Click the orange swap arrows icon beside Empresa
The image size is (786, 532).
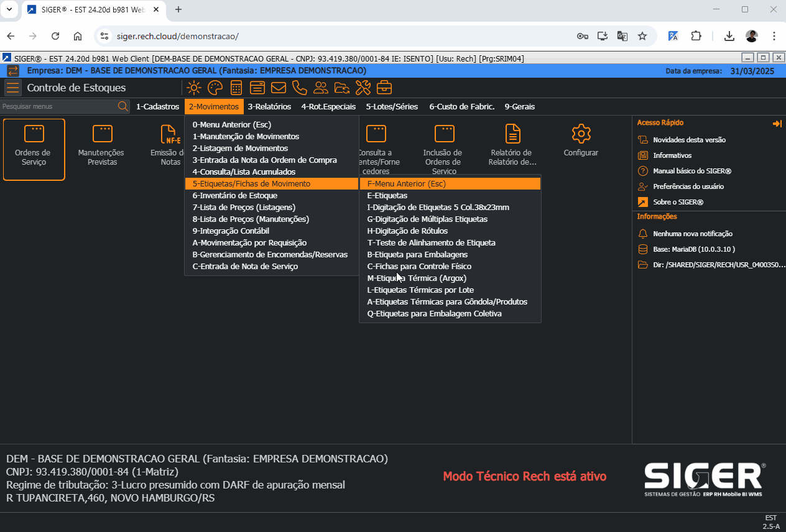[13, 71]
